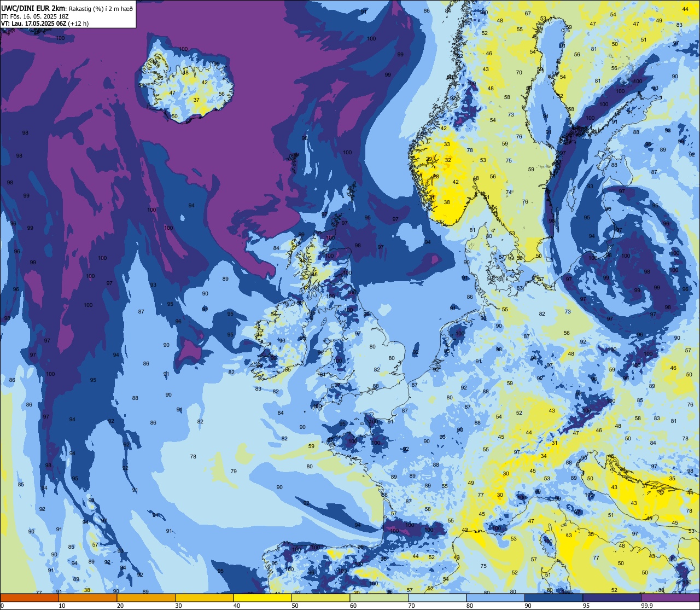Click the legend tick label 90
The height and width of the screenshot is (610, 700).
pos(528,606)
